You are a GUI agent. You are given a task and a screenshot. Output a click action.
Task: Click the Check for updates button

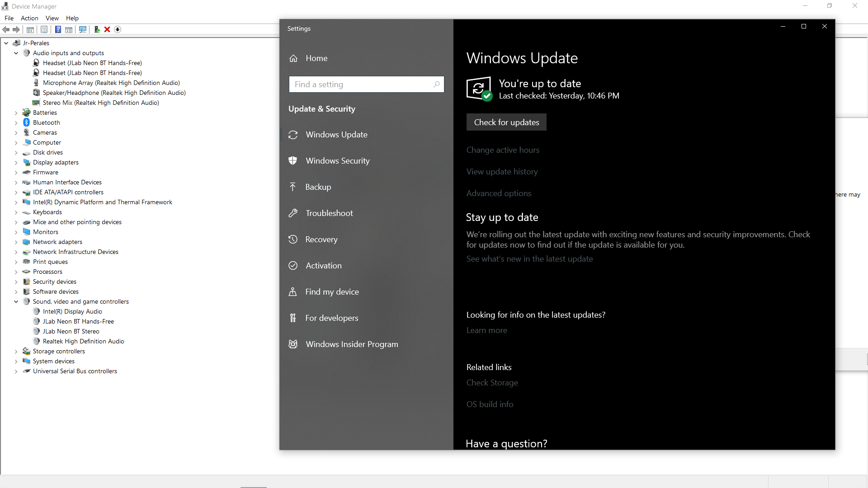coord(506,122)
